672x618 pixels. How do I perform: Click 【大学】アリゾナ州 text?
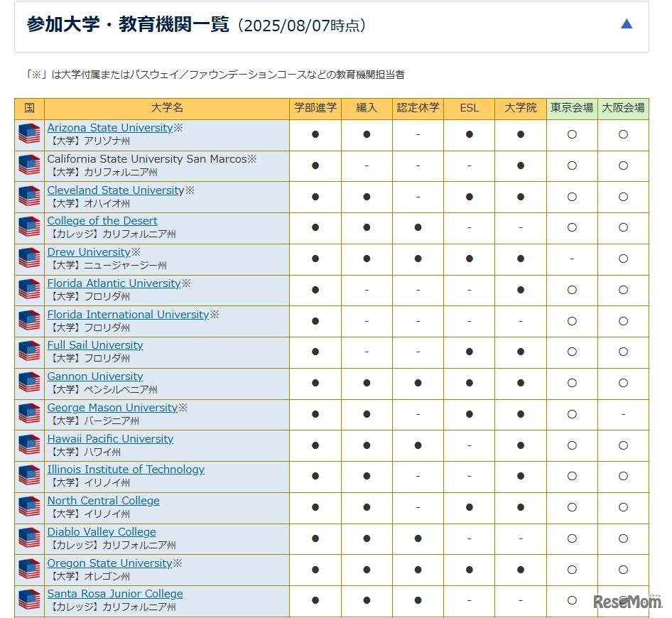(x=89, y=141)
